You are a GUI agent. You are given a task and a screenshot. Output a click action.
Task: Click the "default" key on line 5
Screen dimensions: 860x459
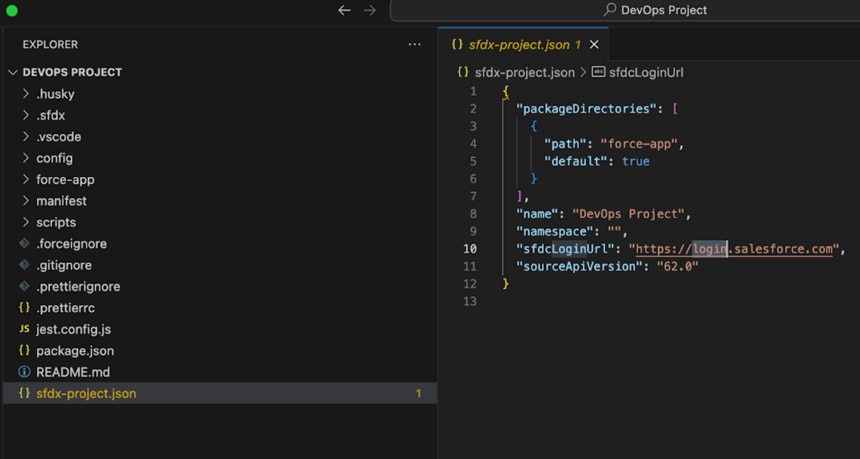click(x=578, y=161)
